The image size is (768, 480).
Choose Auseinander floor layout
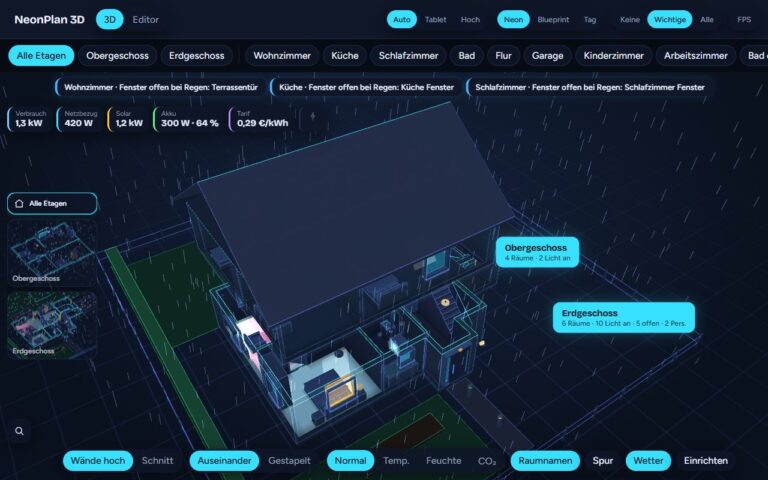click(x=224, y=461)
